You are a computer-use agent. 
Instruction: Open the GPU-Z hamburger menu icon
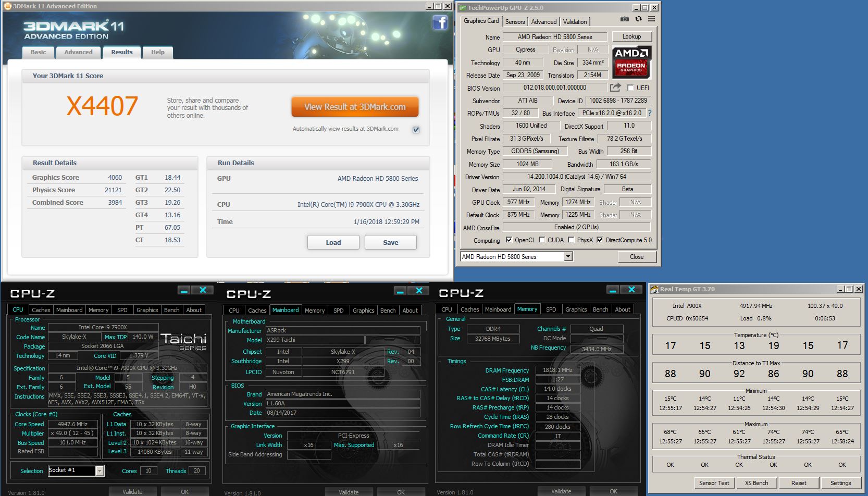pos(651,19)
